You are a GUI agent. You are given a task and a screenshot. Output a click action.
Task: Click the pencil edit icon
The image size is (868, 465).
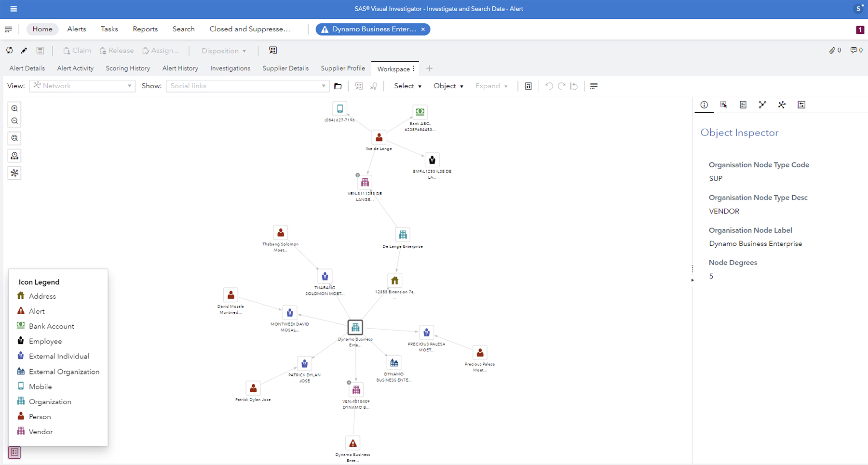(x=24, y=51)
